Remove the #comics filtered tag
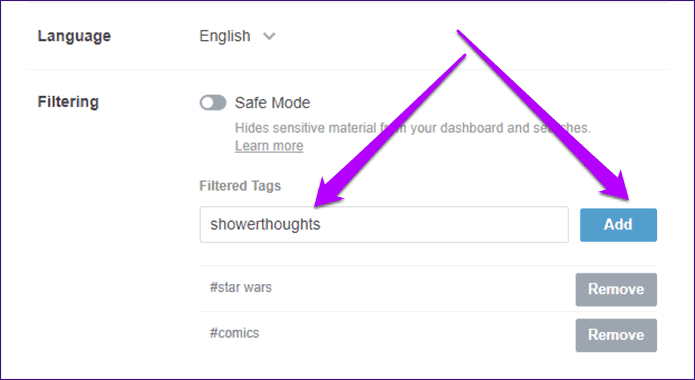This screenshot has width=695, height=380. [x=616, y=335]
